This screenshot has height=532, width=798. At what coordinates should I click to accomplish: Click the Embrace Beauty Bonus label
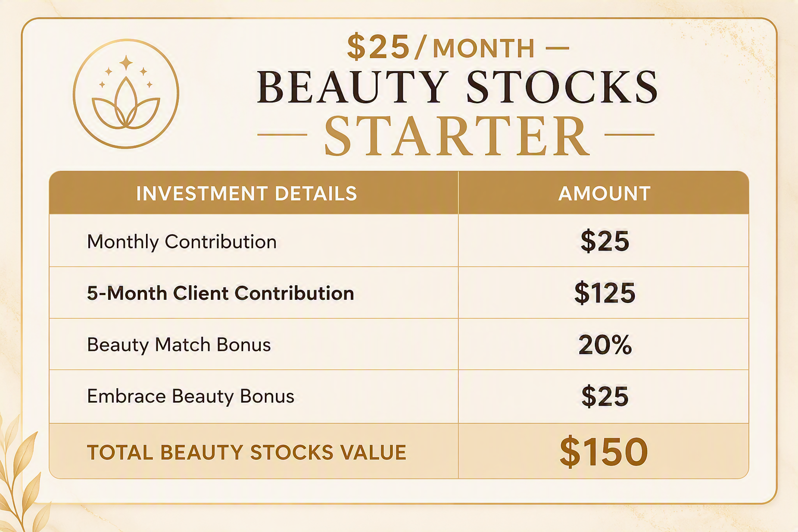point(191,396)
